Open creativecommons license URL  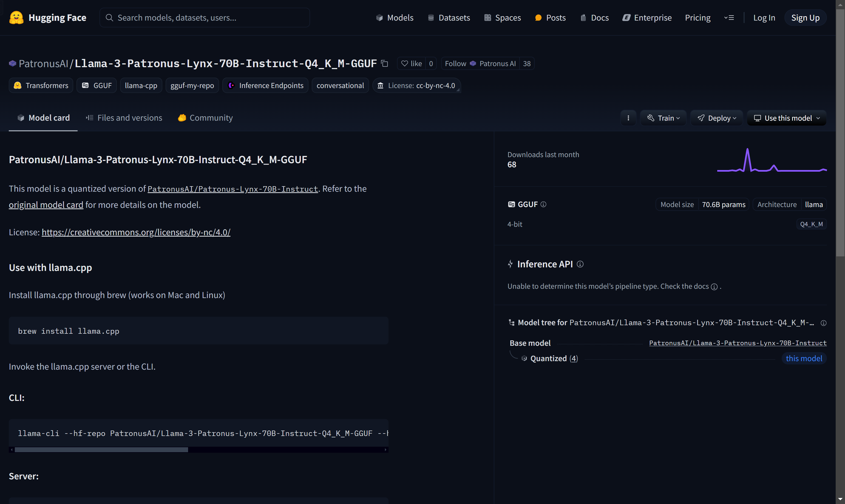136,232
